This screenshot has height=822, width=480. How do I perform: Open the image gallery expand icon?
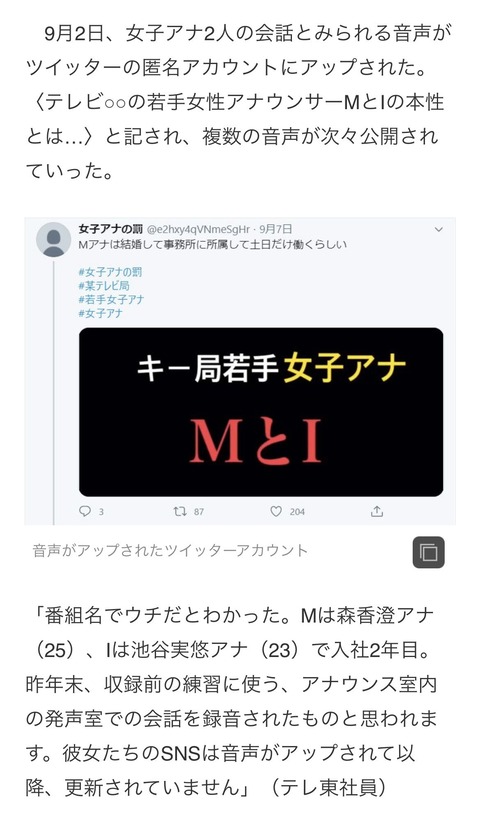coord(428,553)
